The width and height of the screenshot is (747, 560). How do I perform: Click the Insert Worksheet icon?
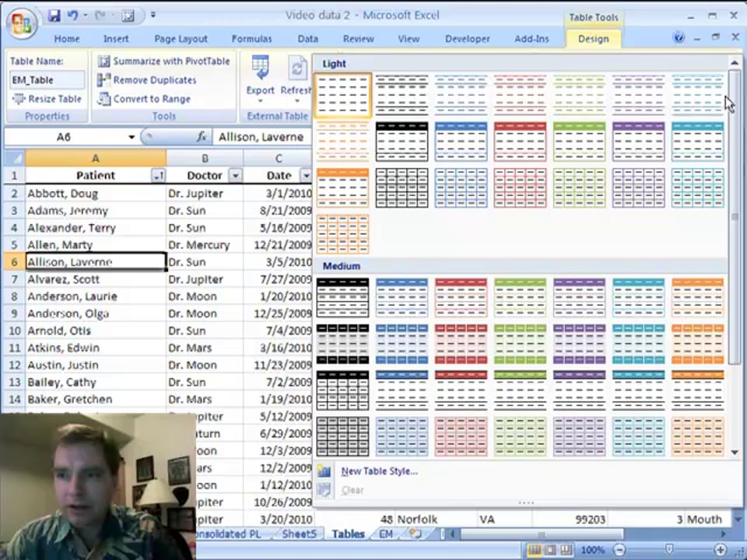416,534
